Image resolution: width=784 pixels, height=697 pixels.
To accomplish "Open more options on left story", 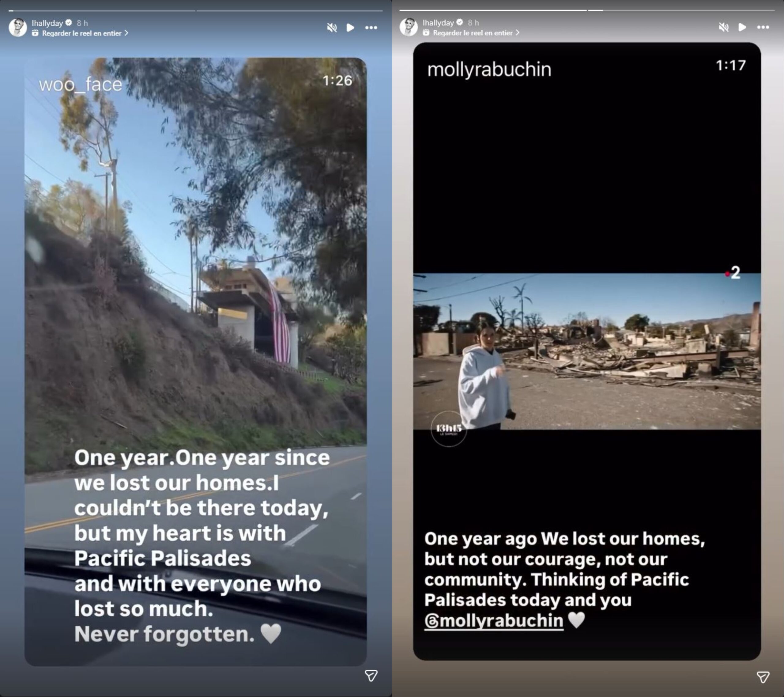I will (371, 28).
